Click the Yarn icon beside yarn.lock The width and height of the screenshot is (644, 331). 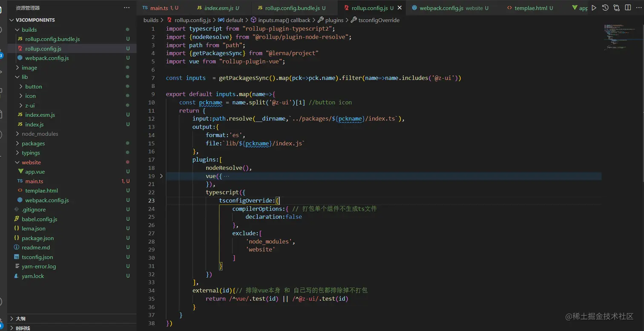tap(17, 276)
